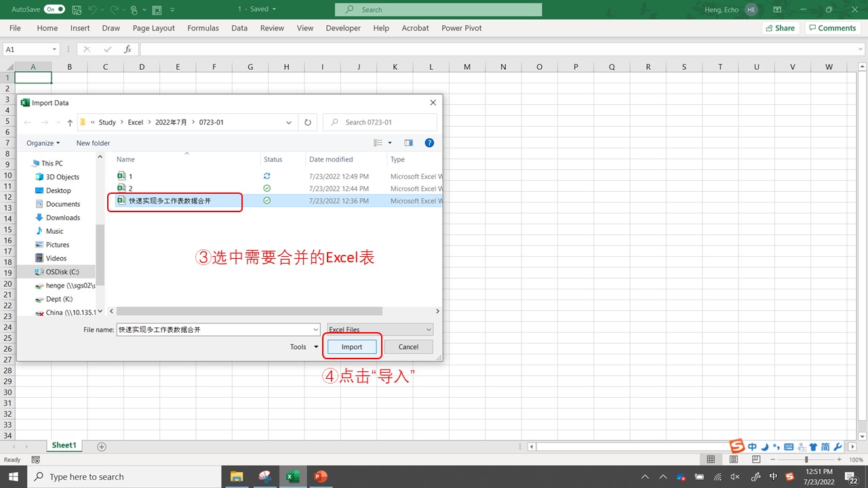Viewport: 868px width, 488px height.
Task: Click the zoom out minus button
Action: (x=774, y=460)
